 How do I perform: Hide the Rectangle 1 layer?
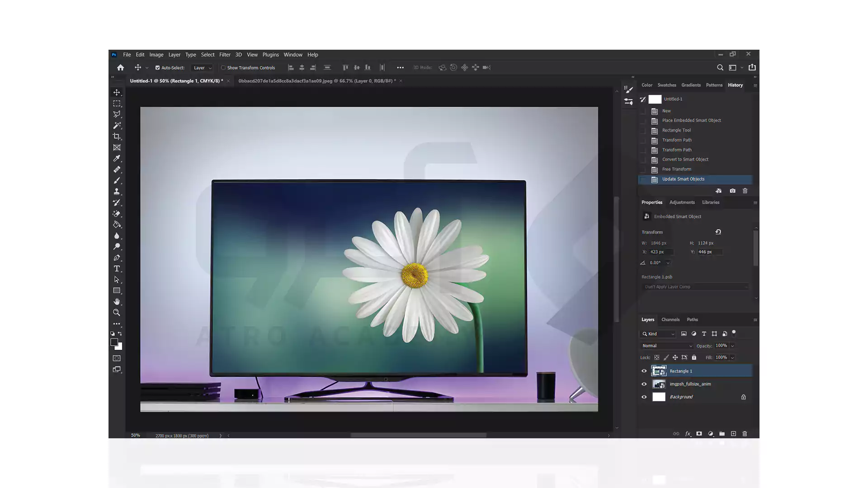click(644, 371)
